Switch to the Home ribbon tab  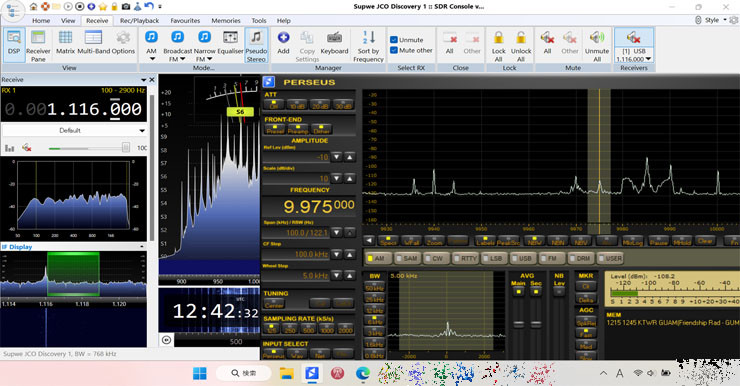(x=41, y=21)
